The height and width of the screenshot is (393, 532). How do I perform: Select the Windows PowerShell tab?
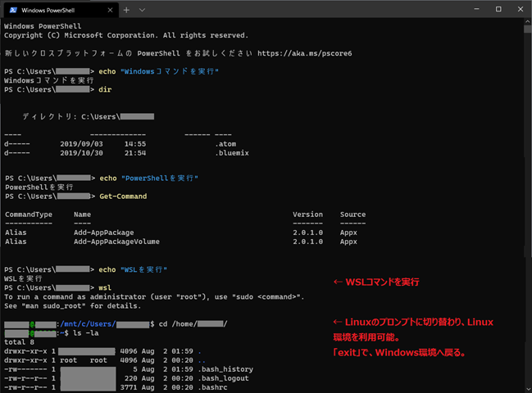(61, 10)
